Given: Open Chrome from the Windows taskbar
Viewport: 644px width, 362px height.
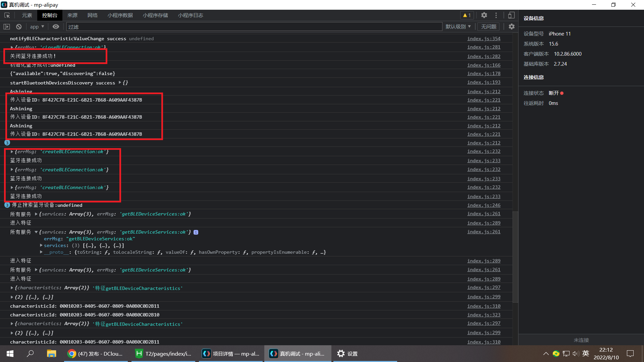Looking at the screenshot, I should coord(96,354).
